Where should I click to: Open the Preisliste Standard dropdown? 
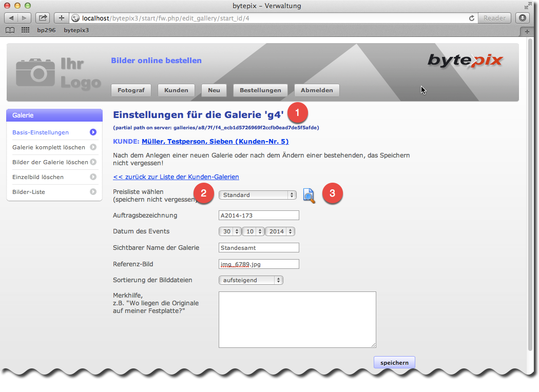point(258,195)
